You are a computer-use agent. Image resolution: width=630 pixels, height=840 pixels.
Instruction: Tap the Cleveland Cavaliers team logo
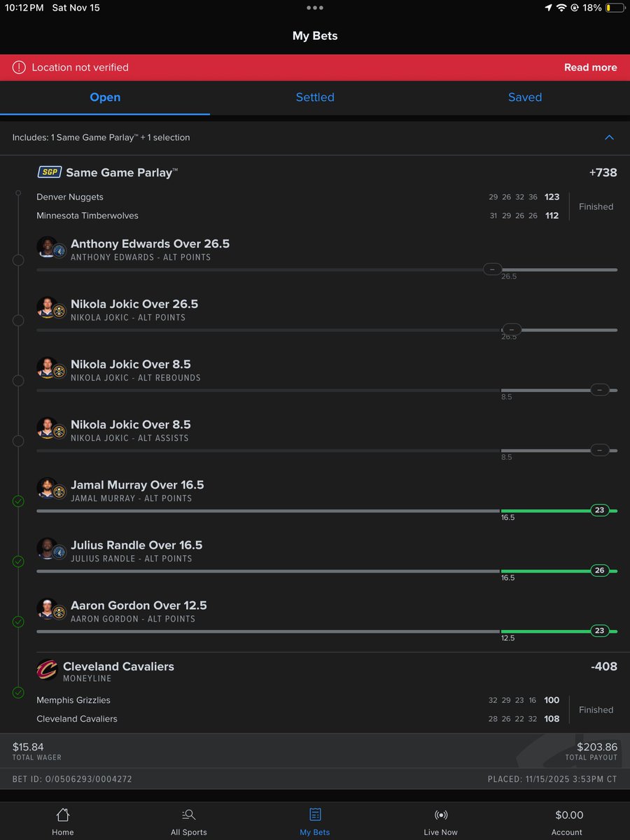(x=47, y=671)
